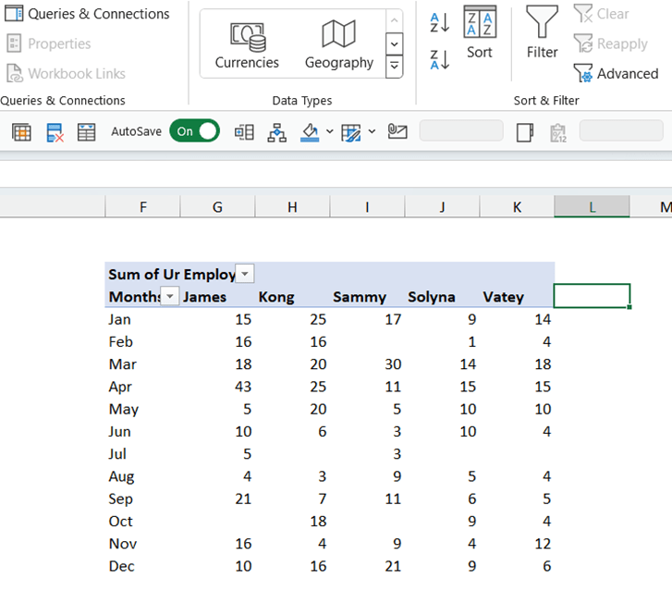Click the Sort Z to A icon

(x=439, y=60)
